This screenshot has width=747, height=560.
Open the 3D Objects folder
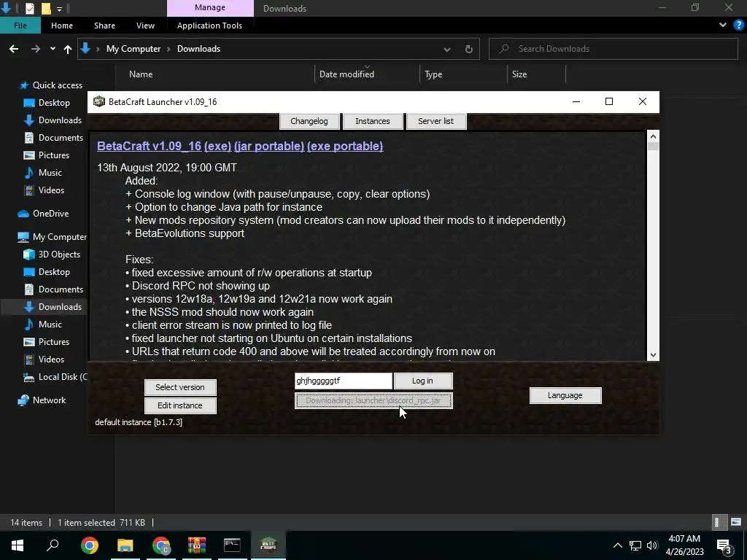pos(59,254)
